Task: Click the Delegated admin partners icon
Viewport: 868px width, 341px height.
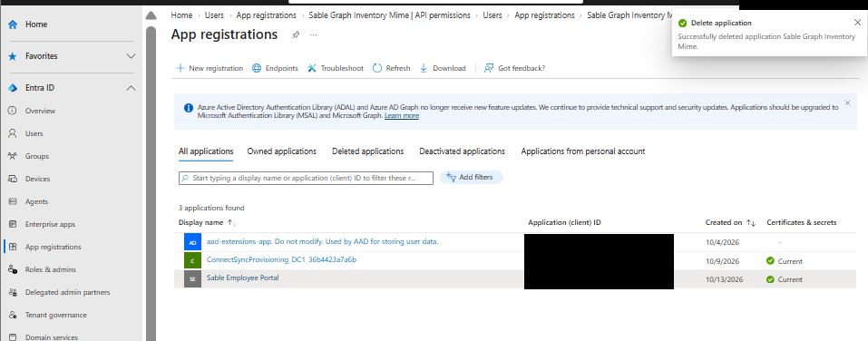Action: (12, 292)
